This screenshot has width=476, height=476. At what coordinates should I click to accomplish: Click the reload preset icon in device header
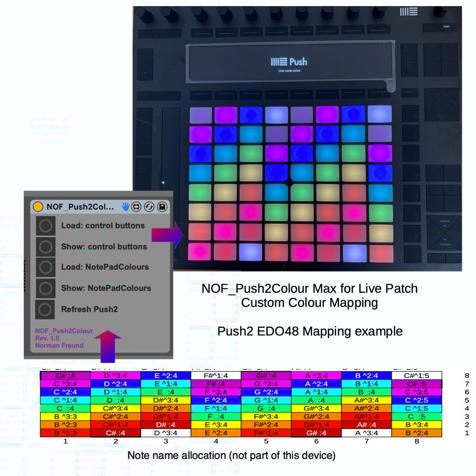pos(149,207)
